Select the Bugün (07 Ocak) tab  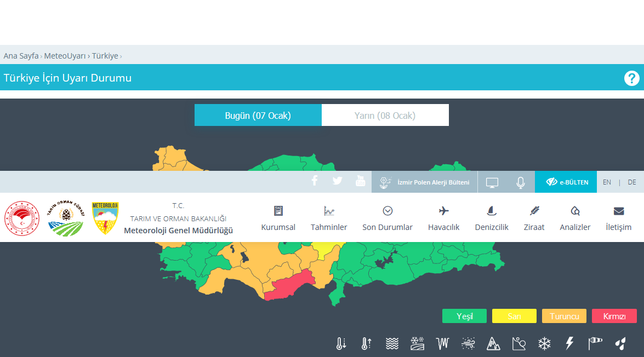tap(258, 116)
